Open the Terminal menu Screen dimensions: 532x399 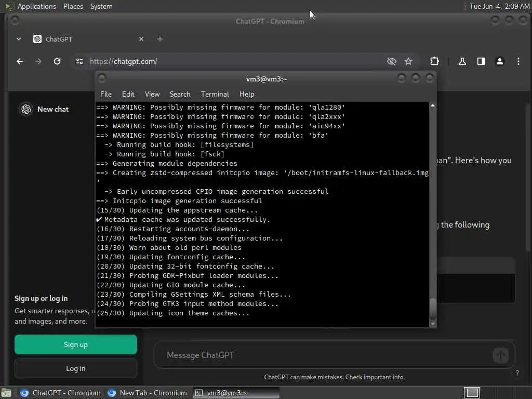[215, 95]
